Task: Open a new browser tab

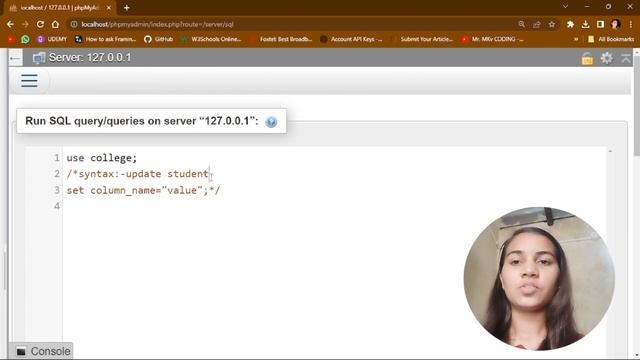Action: click(x=127, y=8)
